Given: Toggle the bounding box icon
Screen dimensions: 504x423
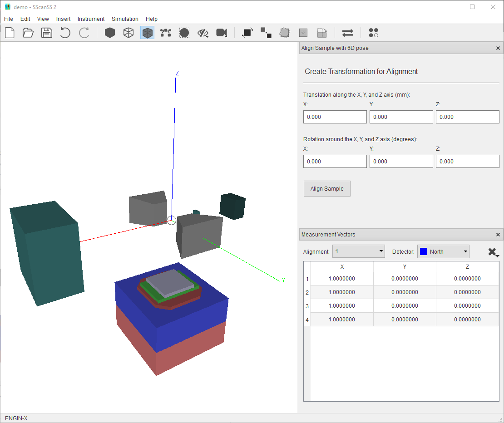Looking at the screenshot, I should (184, 33).
